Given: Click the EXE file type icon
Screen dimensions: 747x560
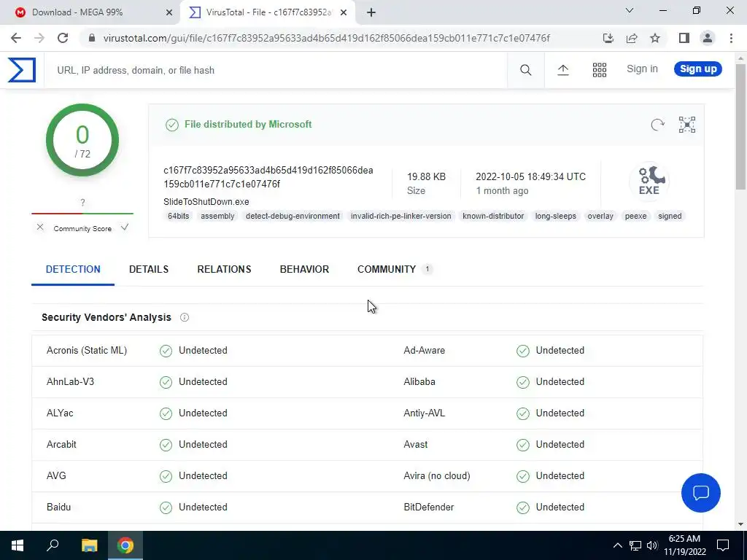Looking at the screenshot, I should (649, 181).
